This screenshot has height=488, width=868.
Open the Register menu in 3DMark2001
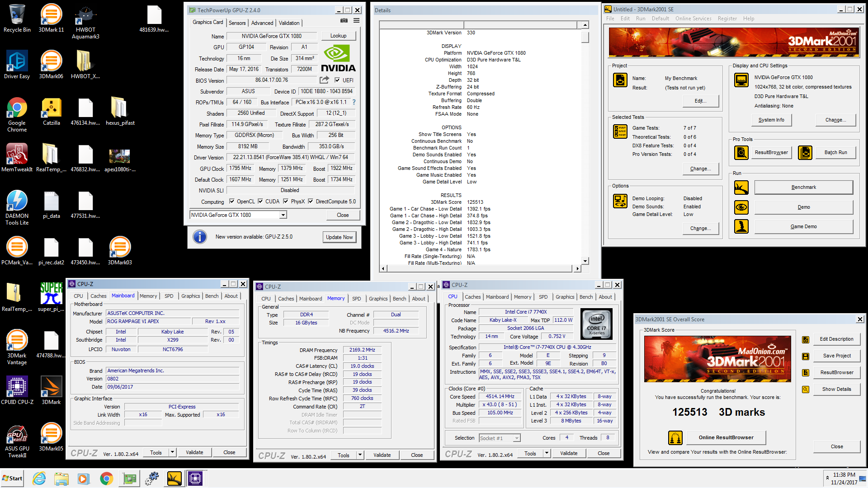[x=727, y=19]
